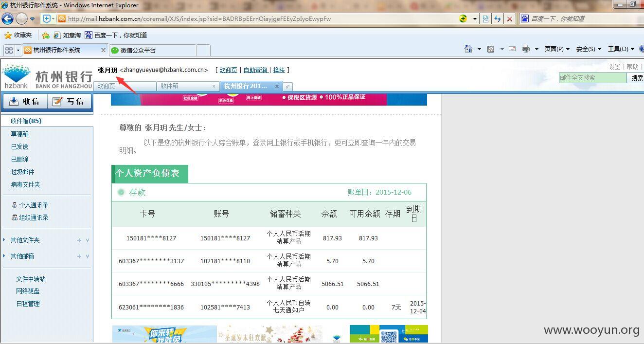Screen dimensions: 644x344
Task: Click the 换肤 skin link
Action: [279, 70]
